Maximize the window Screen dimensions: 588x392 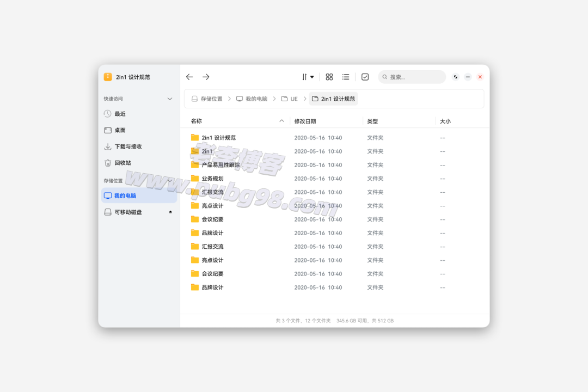[x=456, y=77]
